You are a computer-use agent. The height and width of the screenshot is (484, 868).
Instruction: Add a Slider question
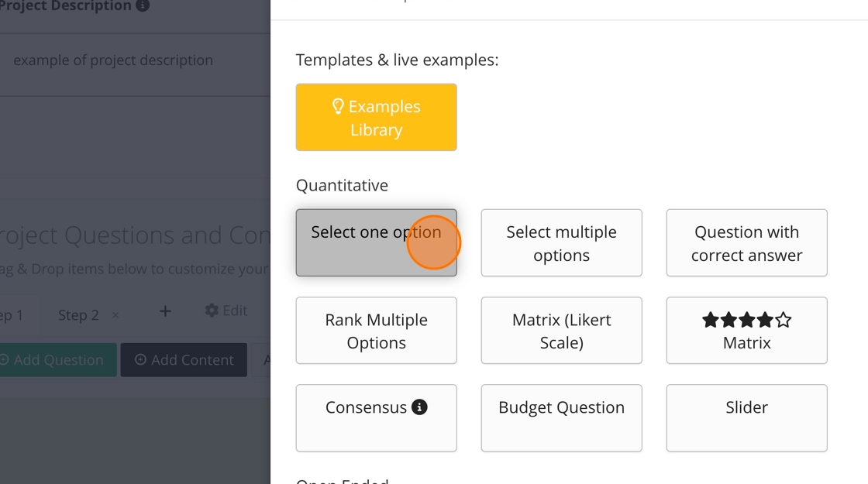[x=746, y=417]
